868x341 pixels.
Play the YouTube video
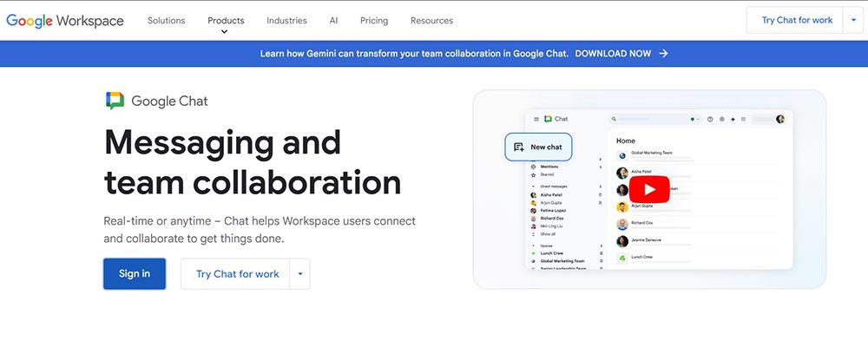[649, 190]
